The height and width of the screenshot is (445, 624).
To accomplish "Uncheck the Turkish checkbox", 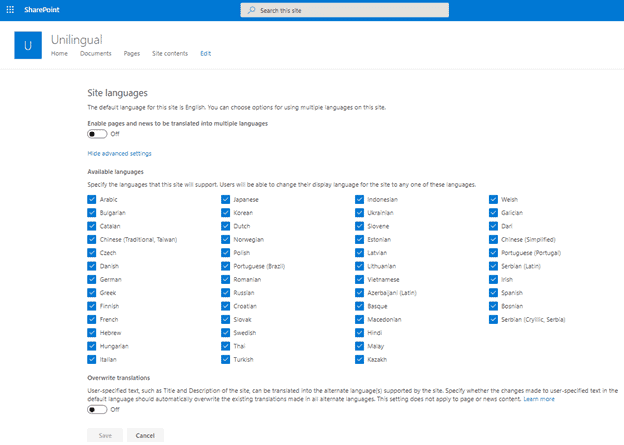I will pos(226,359).
